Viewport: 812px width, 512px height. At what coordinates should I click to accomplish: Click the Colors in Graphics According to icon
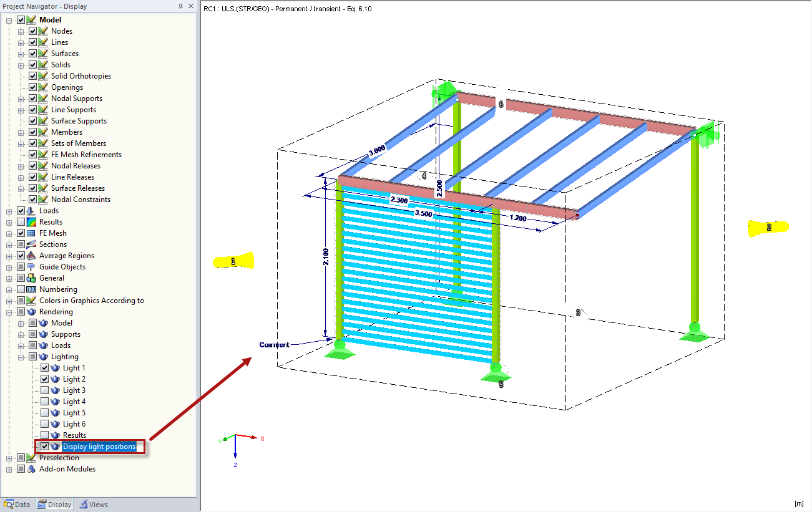31,301
